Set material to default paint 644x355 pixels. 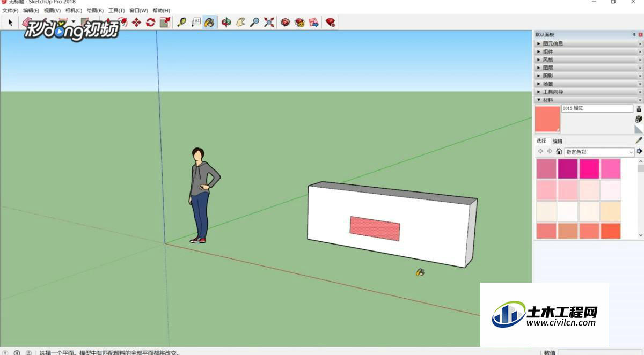point(639,129)
